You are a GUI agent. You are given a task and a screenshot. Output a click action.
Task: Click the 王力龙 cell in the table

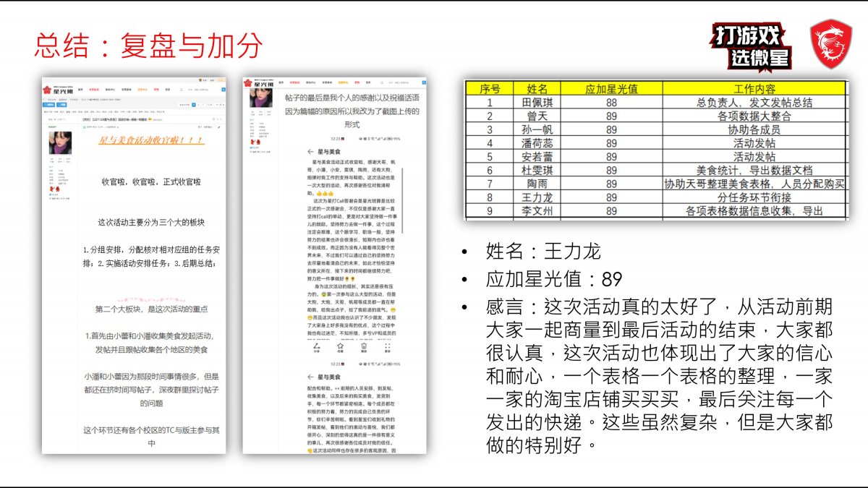click(x=538, y=197)
